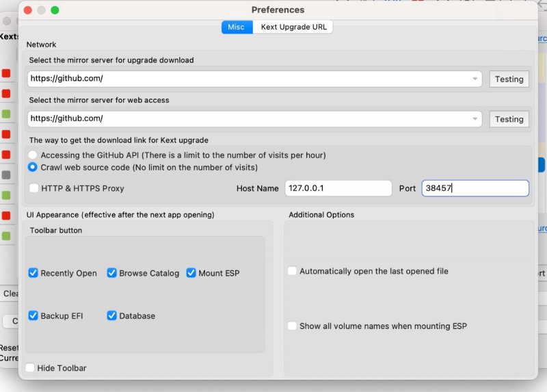
Task: Close the Preferences window with red button
Action: coord(27,10)
